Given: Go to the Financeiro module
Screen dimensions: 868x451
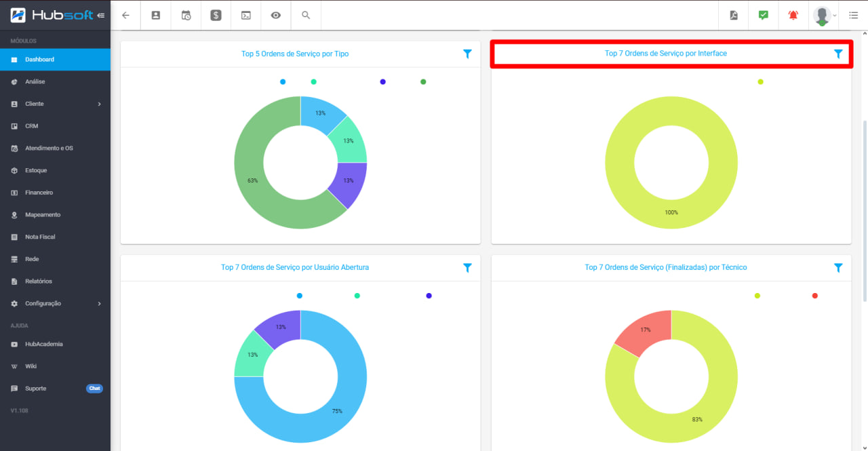Looking at the screenshot, I should click(39, 193).
